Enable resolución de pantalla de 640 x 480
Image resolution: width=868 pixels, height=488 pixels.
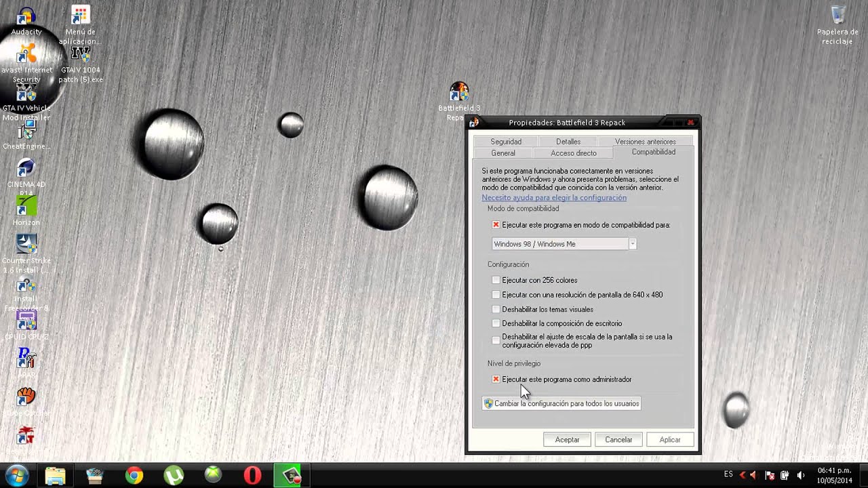[496, 295]
